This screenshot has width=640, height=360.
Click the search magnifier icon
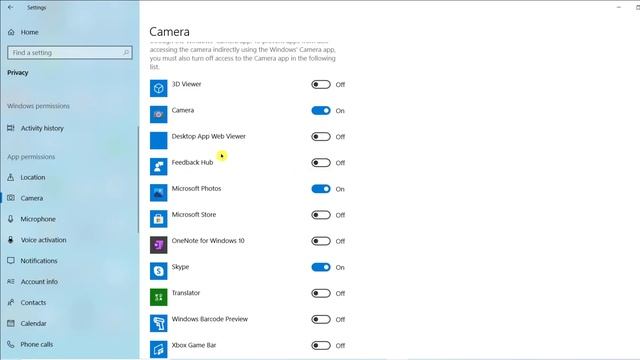point(126,53)
